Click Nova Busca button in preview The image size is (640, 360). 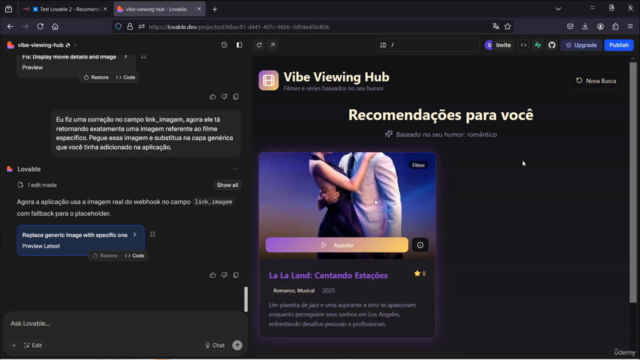(x=596, y=81)
